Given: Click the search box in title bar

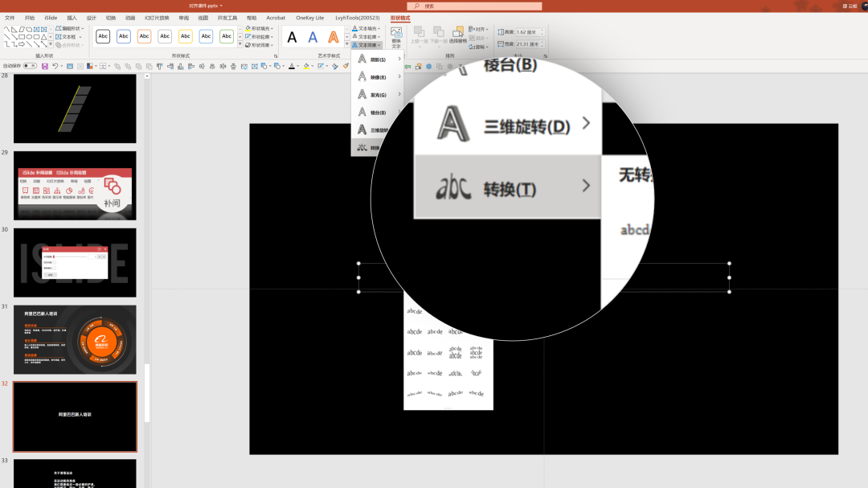Looking at the screenshot, I should coord(474,6).
